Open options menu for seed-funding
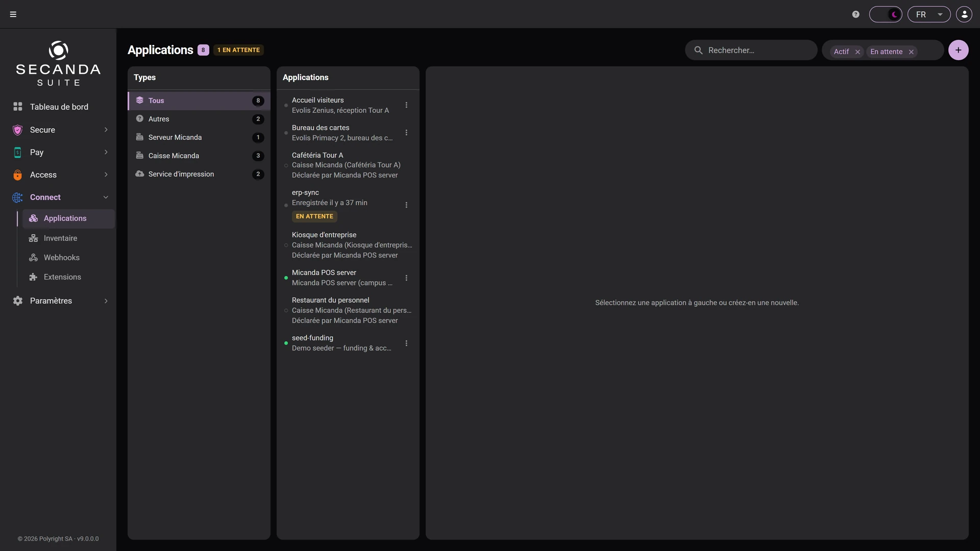The image size is (980, 551). coord(406,343)
